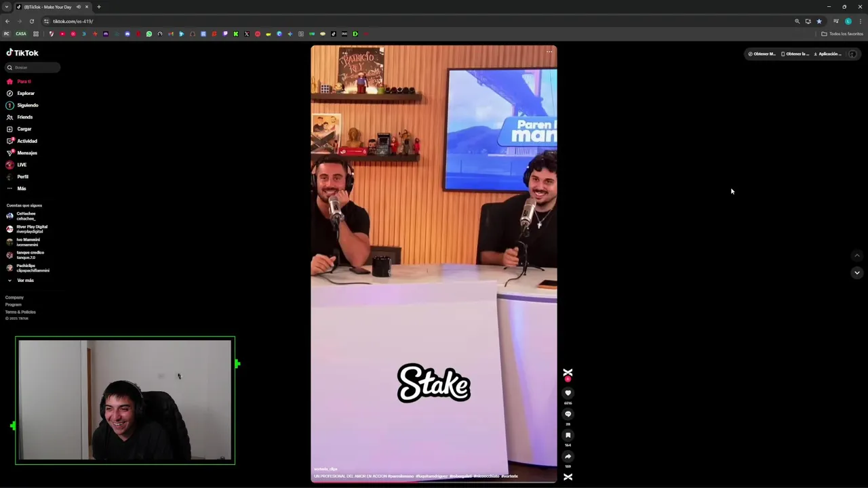This screenshot has width=868, height=488.
Task: Open Perfil in sidebar
Action: [18, 176]
